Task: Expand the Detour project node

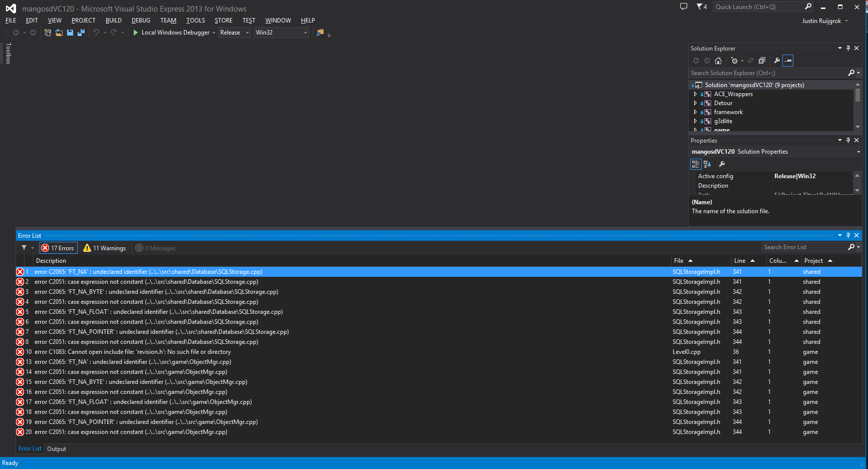Action: [695, 103]
